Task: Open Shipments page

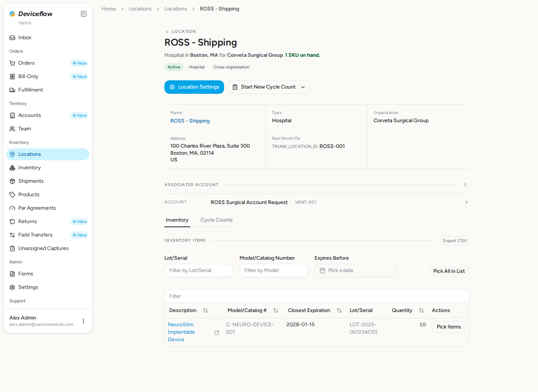Action: [48, 181]
